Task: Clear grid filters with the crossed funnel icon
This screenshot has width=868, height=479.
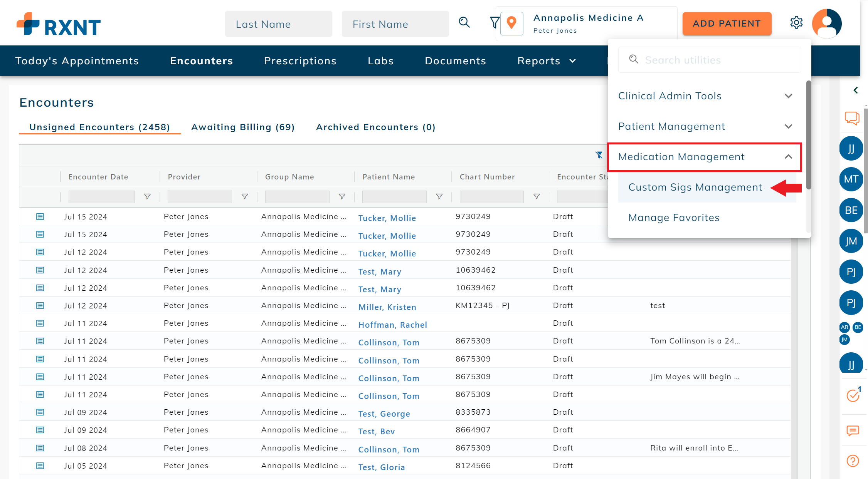Action: [599, 155]
